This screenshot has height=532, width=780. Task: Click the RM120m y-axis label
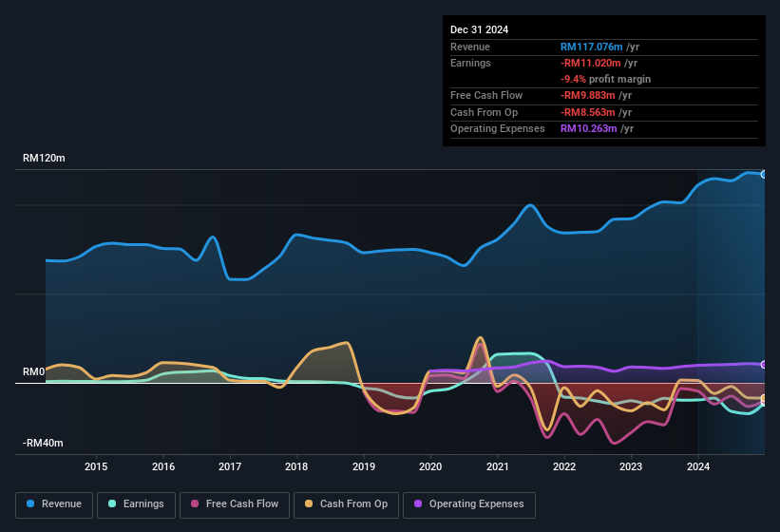[44, 159]
